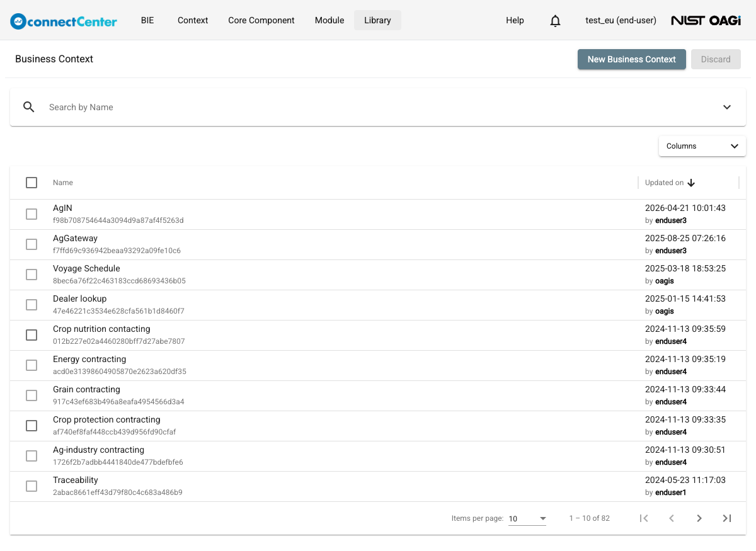Check the AgGateway row checkbox

point(31,244)
